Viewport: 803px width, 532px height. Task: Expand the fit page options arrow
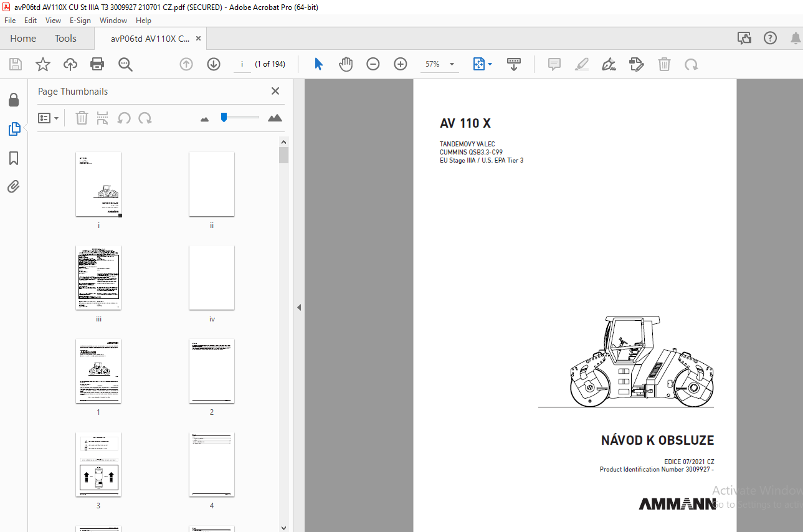click(x=490, y=64)
